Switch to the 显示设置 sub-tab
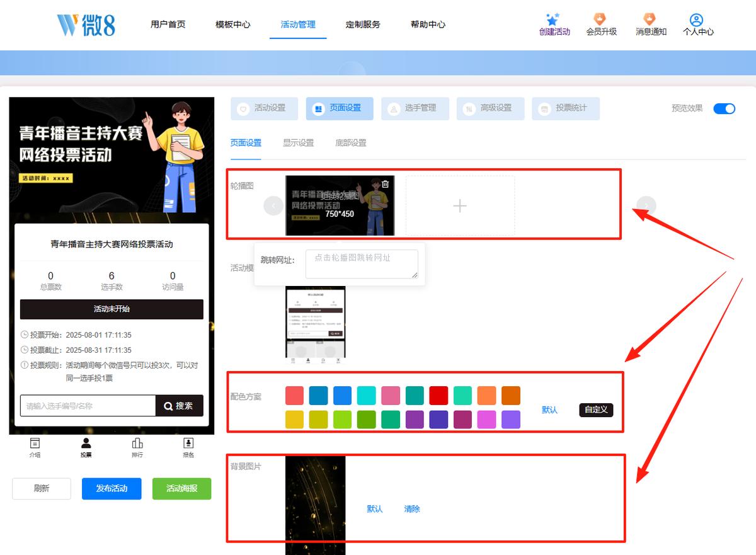The width and height of the screenshot is (756, 555). click(298, 143)
